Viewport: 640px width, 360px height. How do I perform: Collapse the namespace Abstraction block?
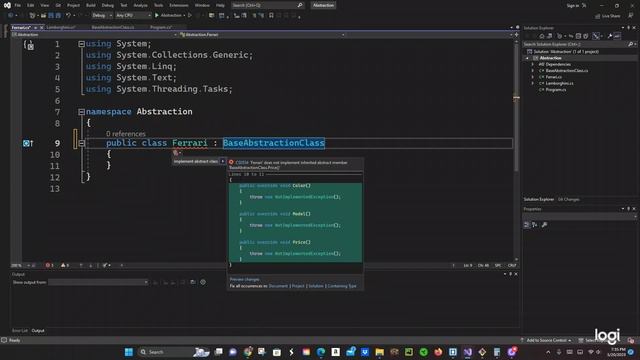pyautogui.click(x=81, y=111)
